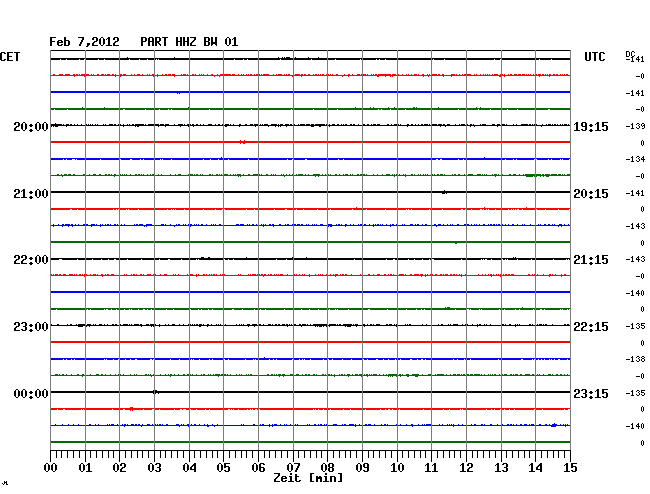Image resolution: width=650 pixels, height=494 pixels.
Task: Click the 19:15 UTC time label
Action: coord(592,127)
